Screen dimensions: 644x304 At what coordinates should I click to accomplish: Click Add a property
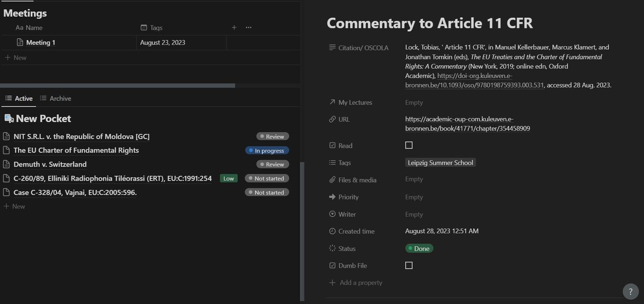tap(356, 283)
